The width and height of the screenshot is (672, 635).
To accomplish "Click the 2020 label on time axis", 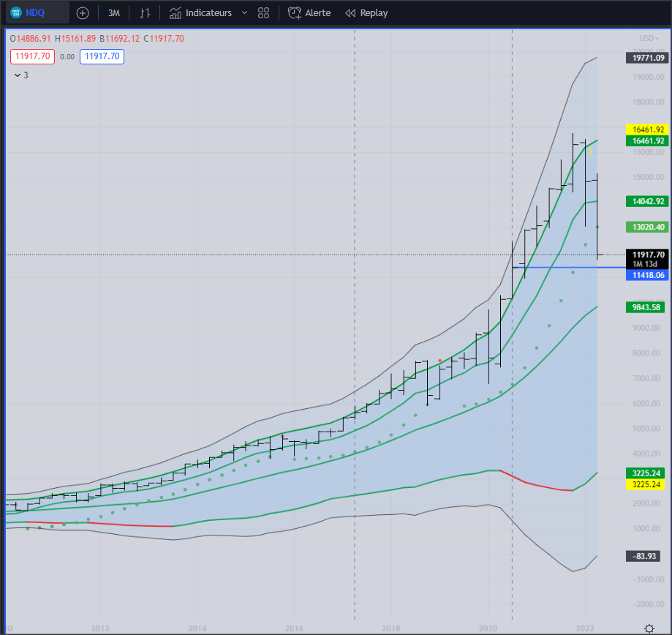I will click(488, 628).
